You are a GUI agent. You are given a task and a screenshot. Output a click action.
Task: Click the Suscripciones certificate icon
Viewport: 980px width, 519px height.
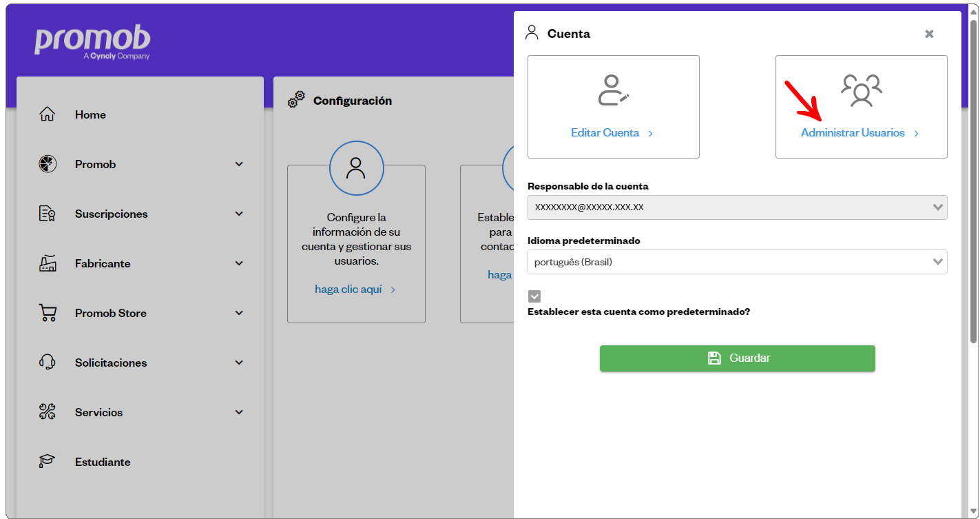tap(47, 214)
